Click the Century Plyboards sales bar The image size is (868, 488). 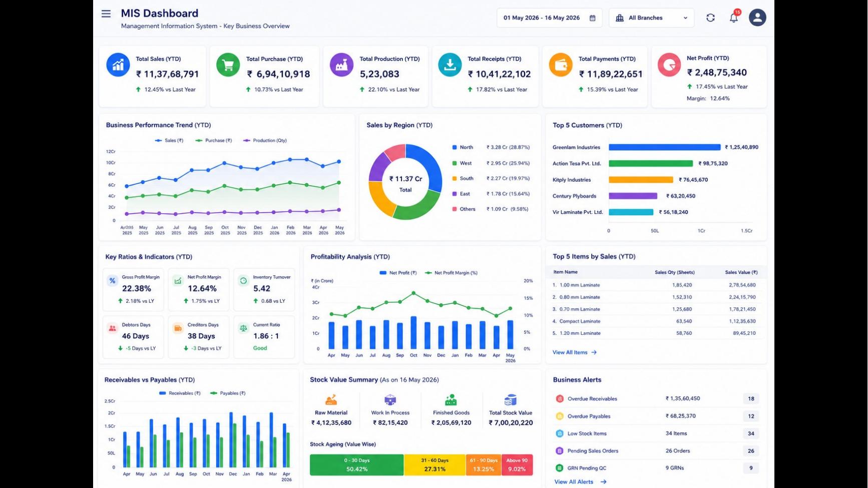633,196
